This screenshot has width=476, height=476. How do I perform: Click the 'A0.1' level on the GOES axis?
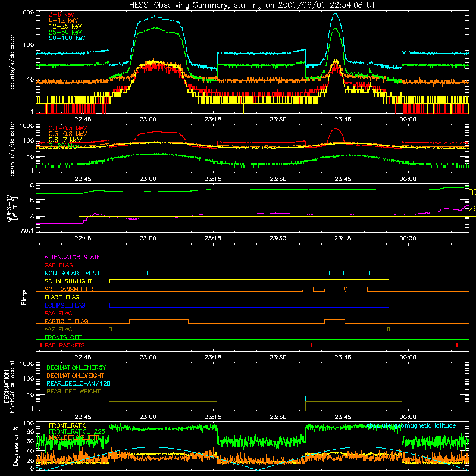tap(27, 231)
